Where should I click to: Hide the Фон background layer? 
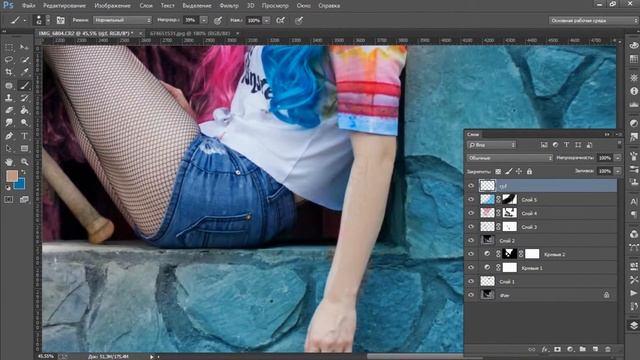click(x=471, y=295)
